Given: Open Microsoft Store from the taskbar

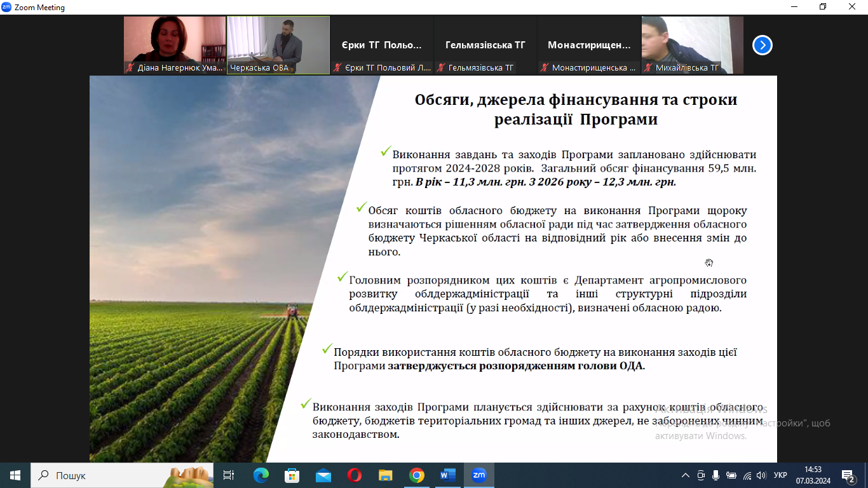Looking at the screenshot, I should tap(292, 475).
